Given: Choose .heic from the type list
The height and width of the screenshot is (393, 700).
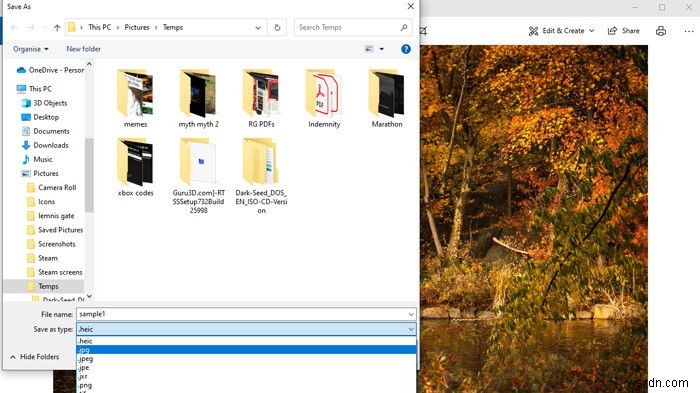Looking at the screenshot, I should click(x=246, y=341).
